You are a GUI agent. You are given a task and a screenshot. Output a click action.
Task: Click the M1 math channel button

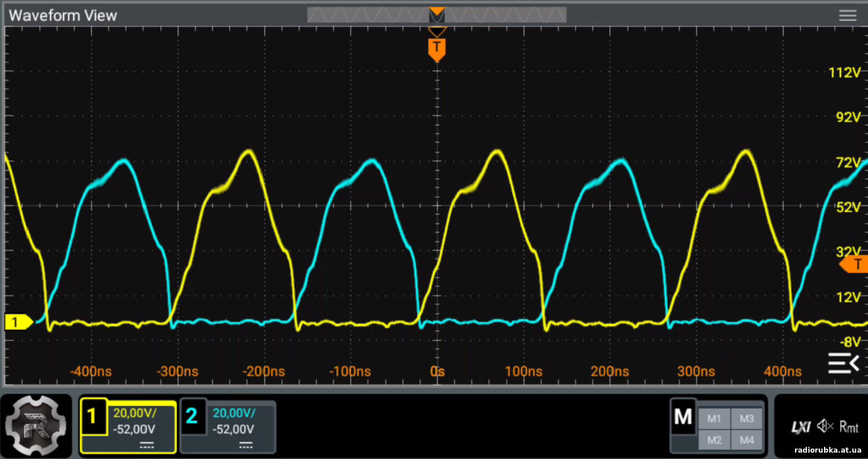coord(714,418)
